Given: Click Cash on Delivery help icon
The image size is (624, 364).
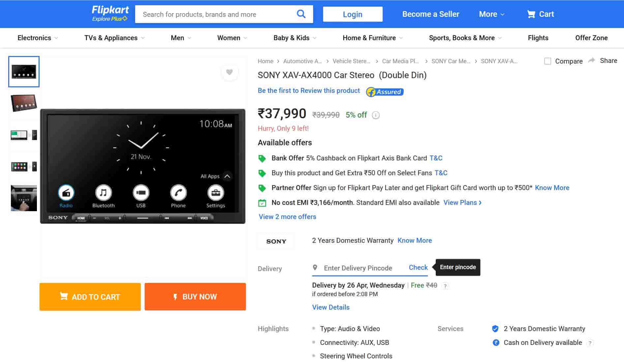Looking at the screenshot, I should tap(590, 343).
